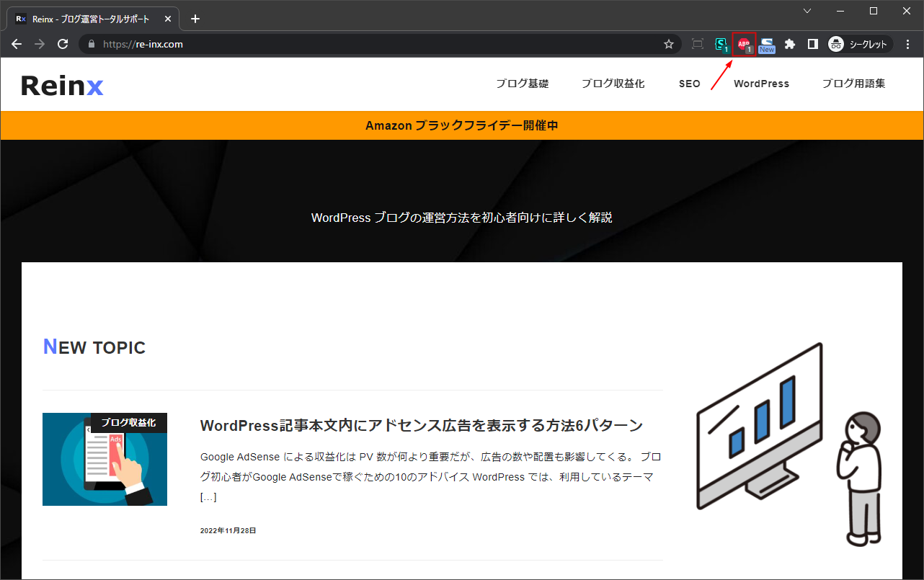
Task: Open a new tab with plus button
Action: click(195, 19)
